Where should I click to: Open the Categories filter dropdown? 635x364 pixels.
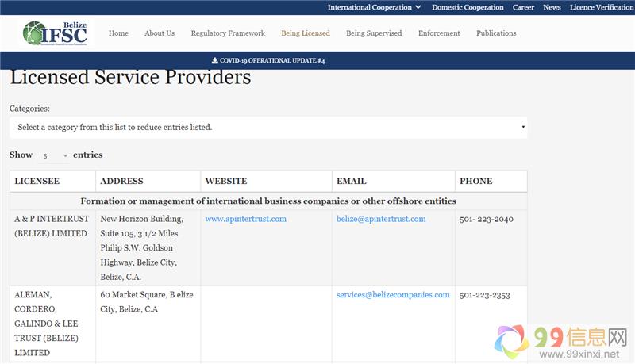point(267,127)
